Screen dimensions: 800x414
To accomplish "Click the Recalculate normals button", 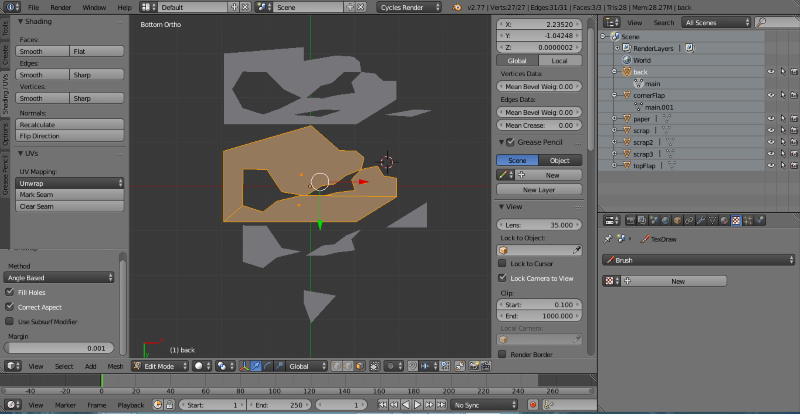I will click(69, 125).
